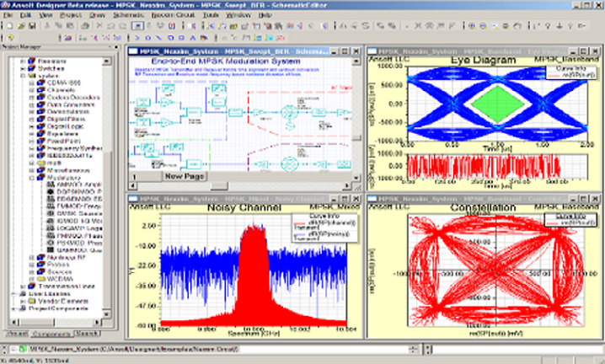Open the Schematic menu
This screenshot has width=605, height=364.
[x=128, y=15]
